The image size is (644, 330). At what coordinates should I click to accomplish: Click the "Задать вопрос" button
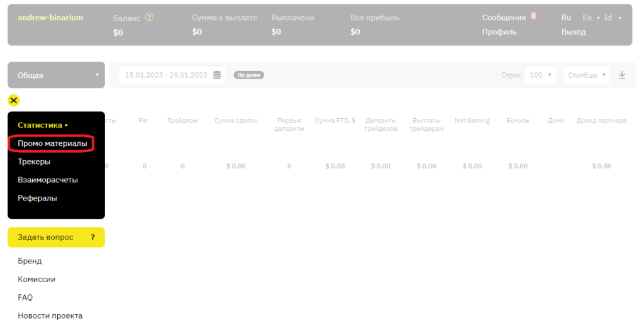pyautogui.click(x=56, y=237)
